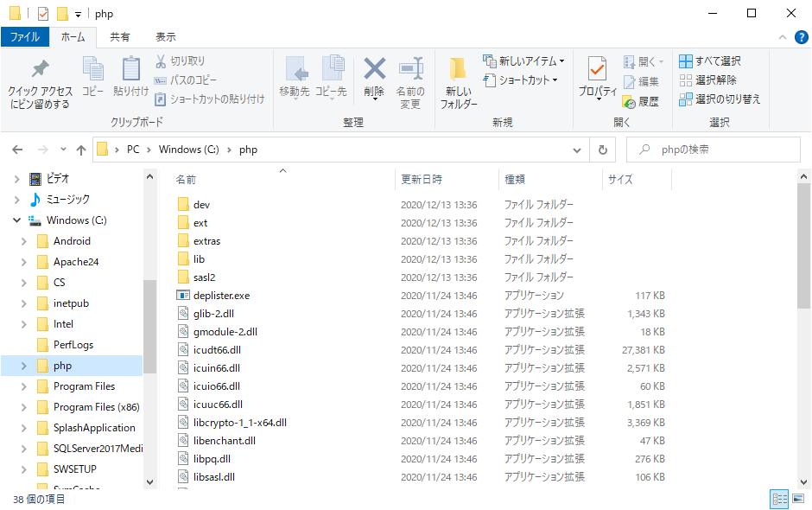Refresh the current folder view
The width and height of the screenshot is (812, 510).
(x=603, y=150)
